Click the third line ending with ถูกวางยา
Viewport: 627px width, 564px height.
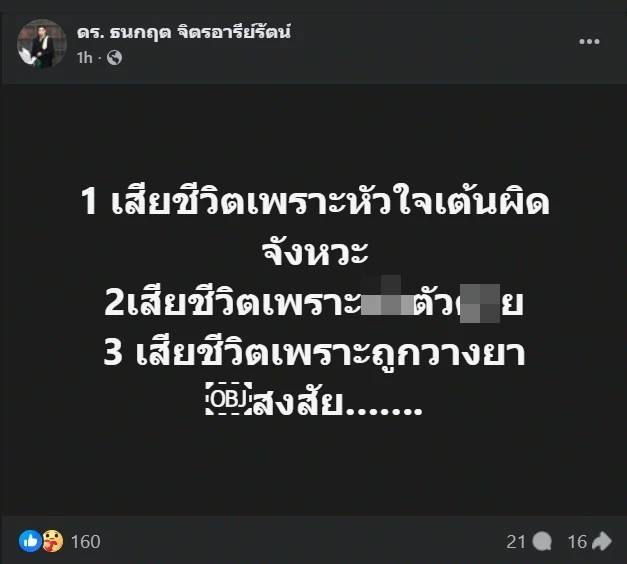click(x=314, y=353)
